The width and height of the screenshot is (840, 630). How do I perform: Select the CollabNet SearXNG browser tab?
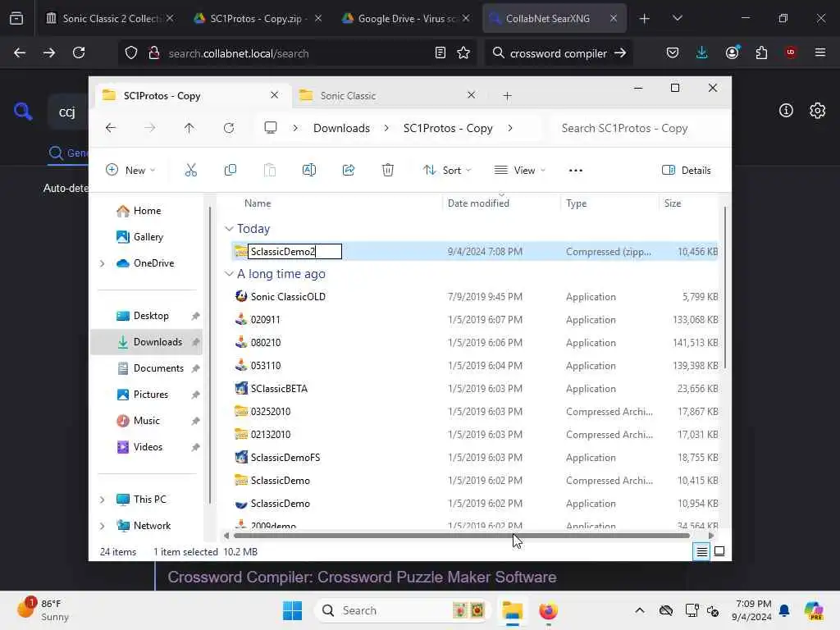tap(555, 18)
